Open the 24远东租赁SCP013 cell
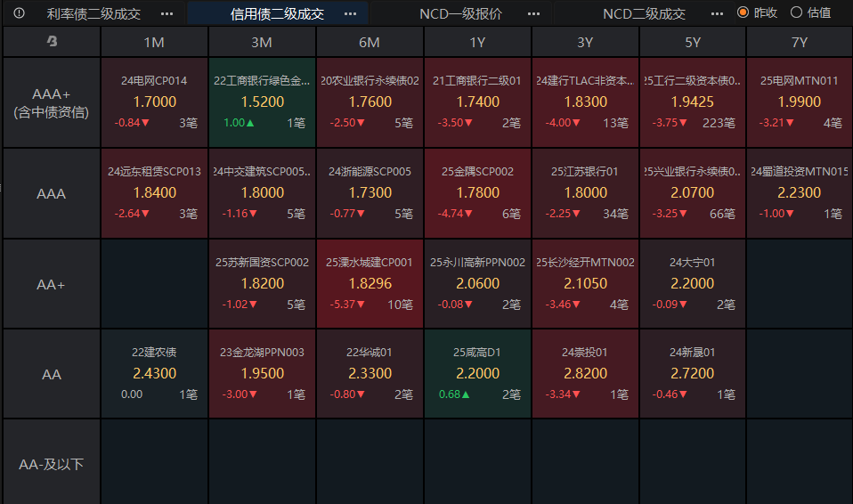This screenshot has height=504, width=853. pyautogui.click(x=155, y=193)
